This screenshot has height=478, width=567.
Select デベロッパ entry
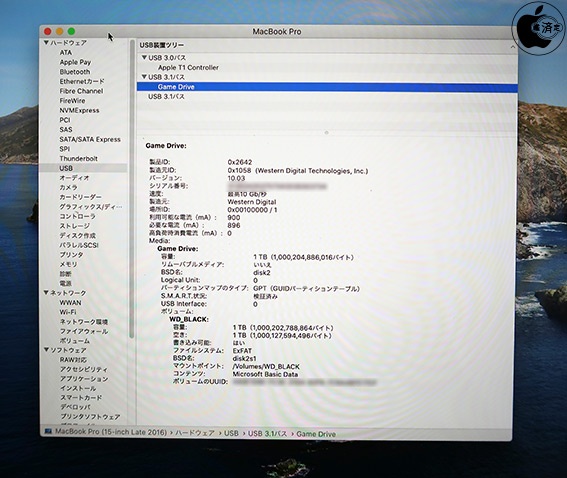point(75,407)
